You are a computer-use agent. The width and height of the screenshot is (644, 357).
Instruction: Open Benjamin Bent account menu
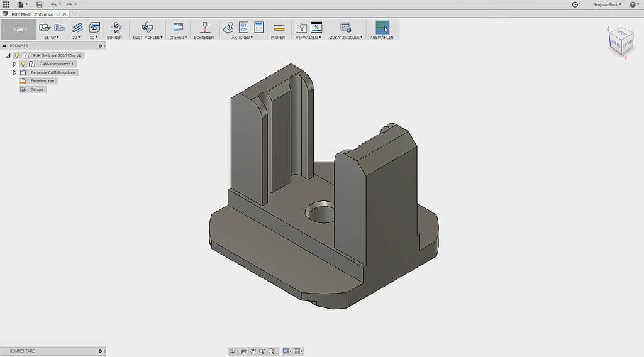(607, 4)
